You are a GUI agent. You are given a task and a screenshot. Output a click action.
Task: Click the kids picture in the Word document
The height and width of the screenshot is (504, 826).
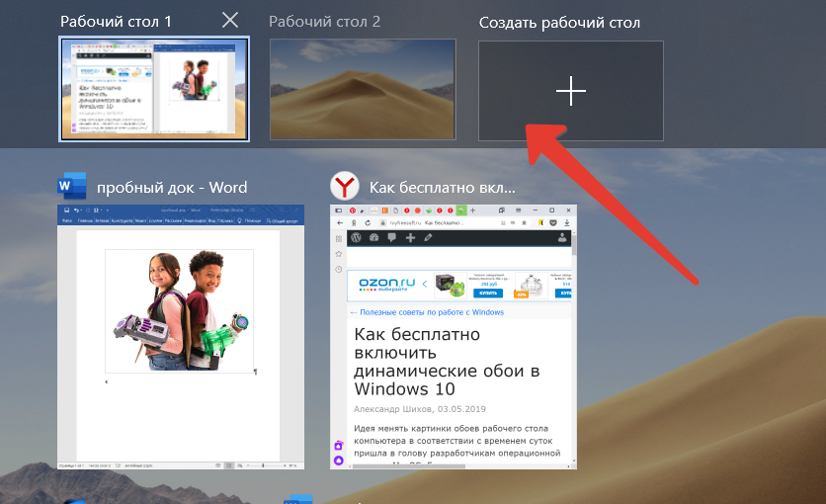[x=179, y=310]
